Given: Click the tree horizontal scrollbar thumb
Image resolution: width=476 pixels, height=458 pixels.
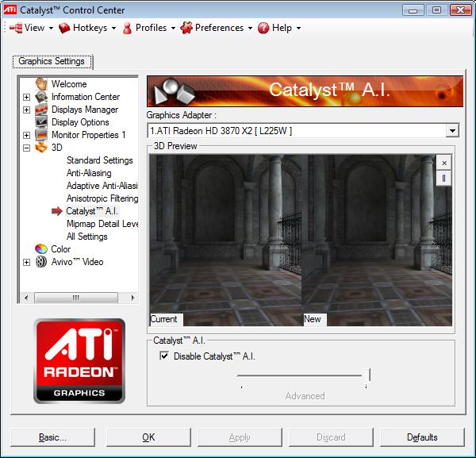Looking at the screenshot, I should [76, 298].
